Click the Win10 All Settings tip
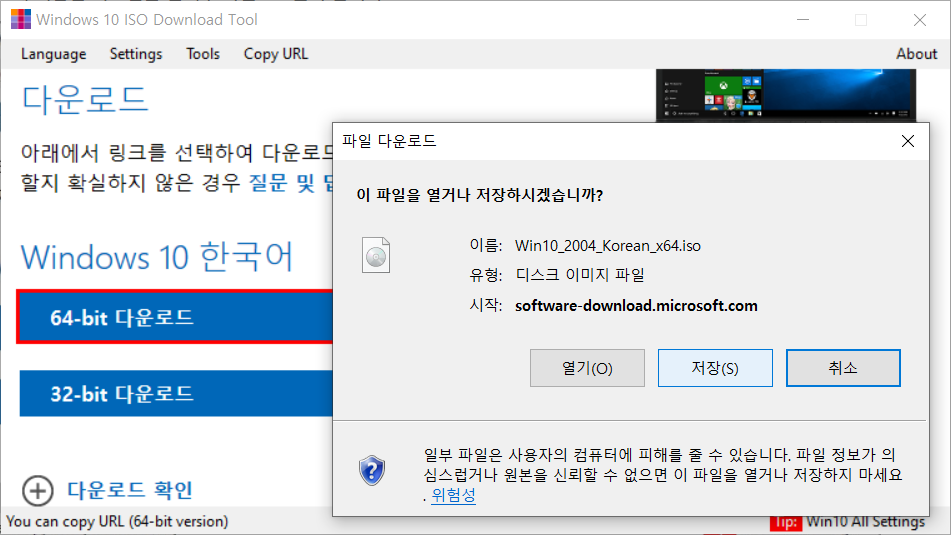Screen dimensions: 951x535 pos(865,522)
